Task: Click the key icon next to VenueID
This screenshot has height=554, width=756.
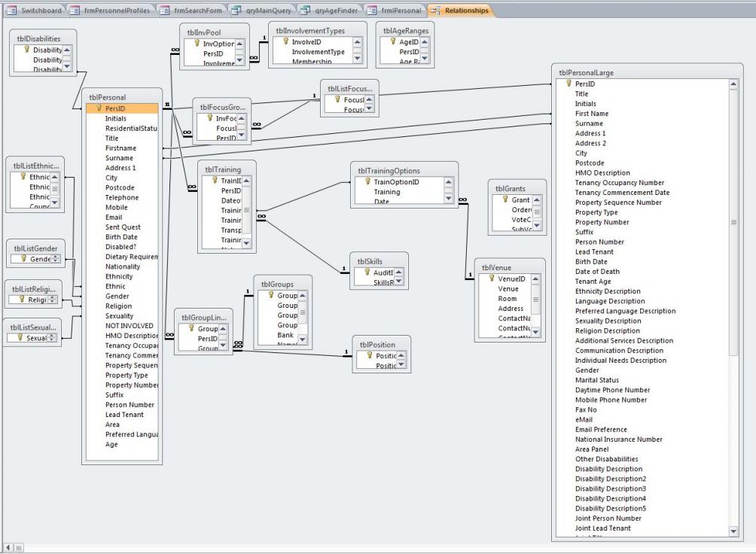Action: [491, 279]
